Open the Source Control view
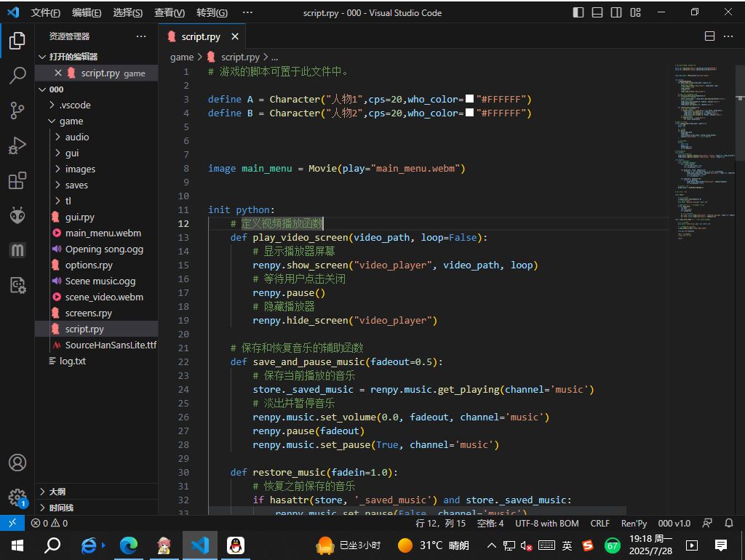Screen dimensions: 745x560 [17, 111]
